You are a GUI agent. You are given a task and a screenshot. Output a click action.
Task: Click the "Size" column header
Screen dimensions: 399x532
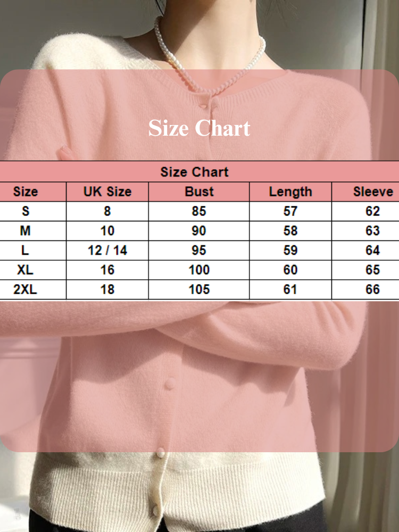coord(26,192)
